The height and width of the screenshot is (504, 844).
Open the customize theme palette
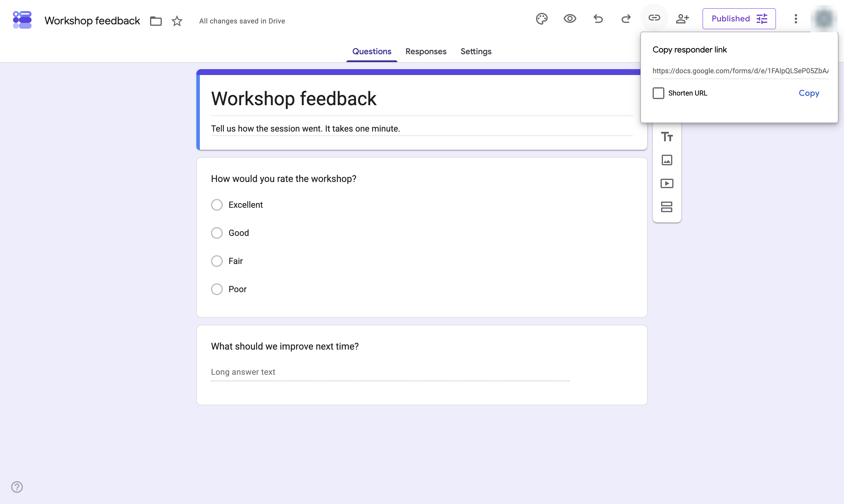click(542, 19)
